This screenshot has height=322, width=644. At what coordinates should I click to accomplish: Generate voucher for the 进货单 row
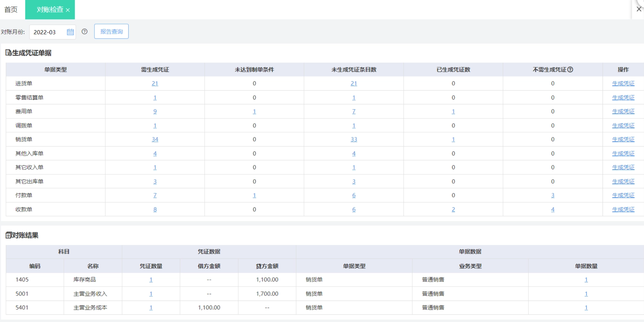click(623, 84)
